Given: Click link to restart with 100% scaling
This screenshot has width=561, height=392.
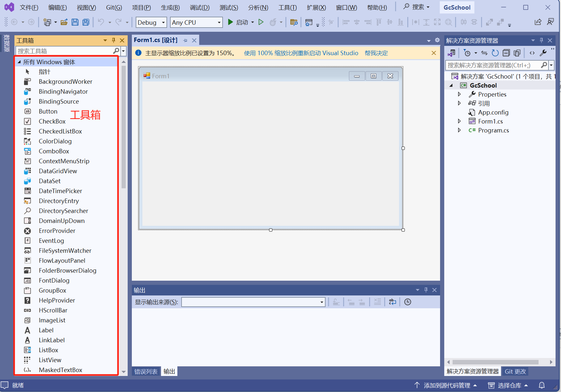Looking at the screenshot, I should [x=301, y=53].
